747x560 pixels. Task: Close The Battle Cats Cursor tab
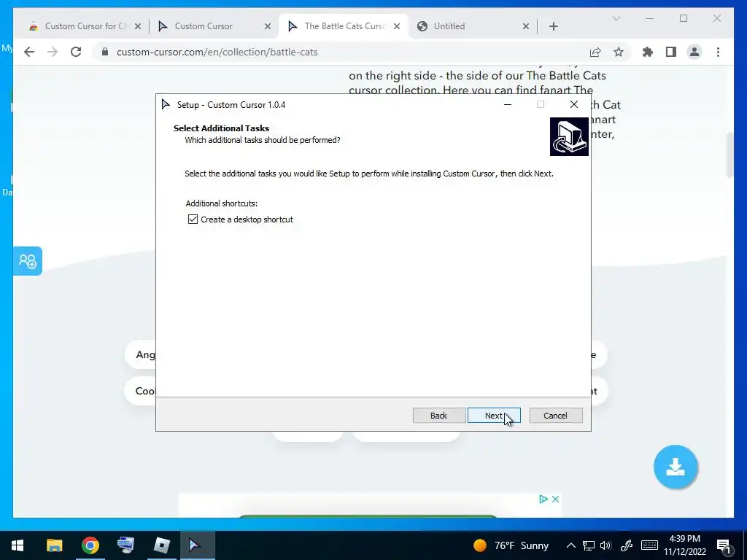pos(397,26)
